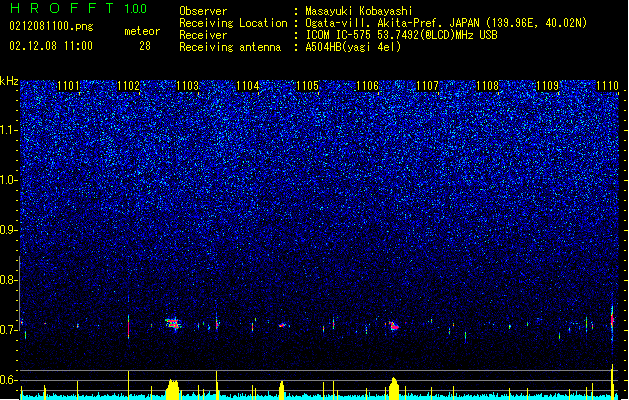Select the 1.0 kHz axis label
This screenshot has height=400, width=629.
(9, 180)
